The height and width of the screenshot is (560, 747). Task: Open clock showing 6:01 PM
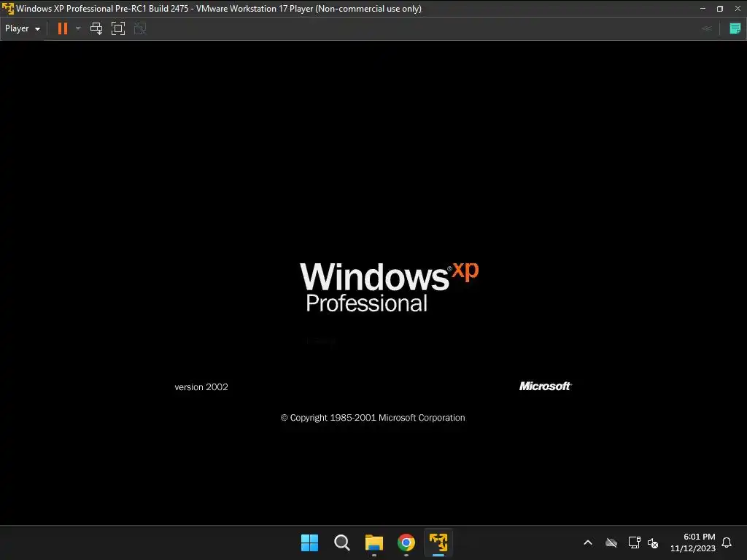(693, 542)
